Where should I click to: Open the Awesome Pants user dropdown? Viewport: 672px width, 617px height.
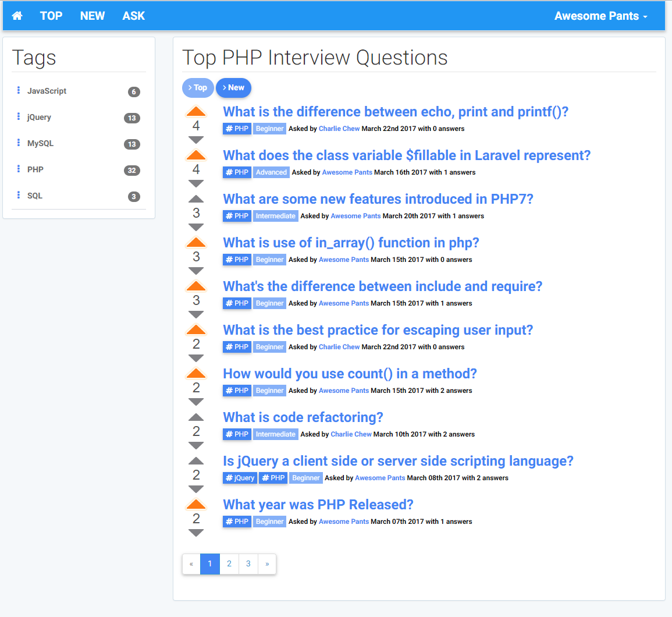(600, 16)
